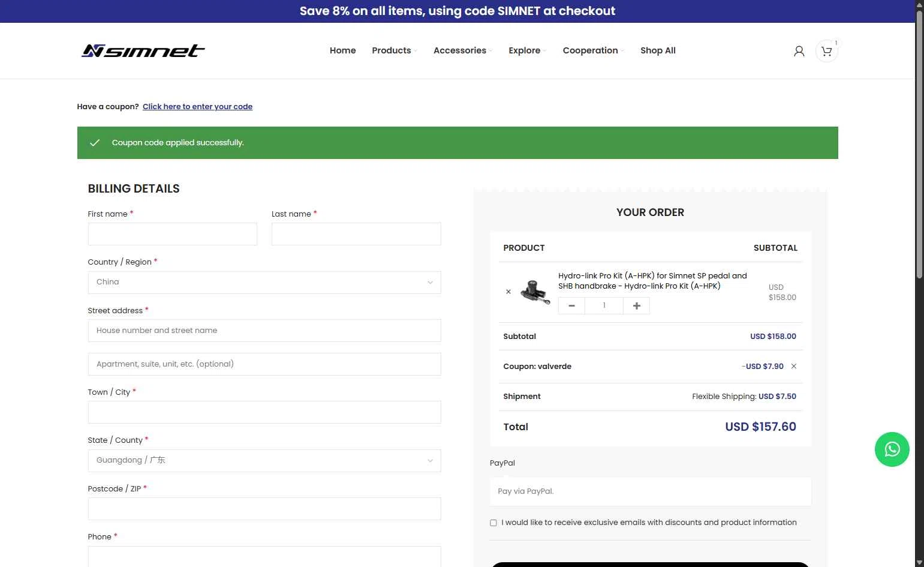Click the Subtotal amount USD $158.00
924x567 pixels.
[773, 337]
